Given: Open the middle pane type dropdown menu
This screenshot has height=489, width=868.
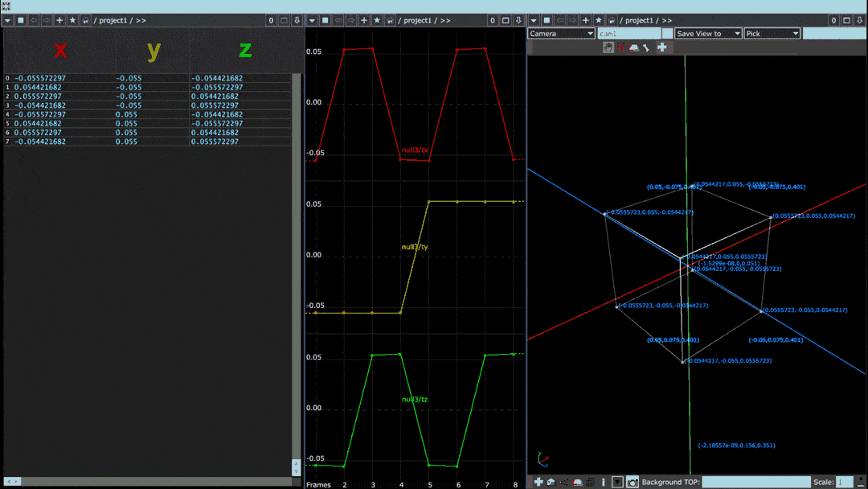Looking at the screenshot, I should click(x=312, y=20).
